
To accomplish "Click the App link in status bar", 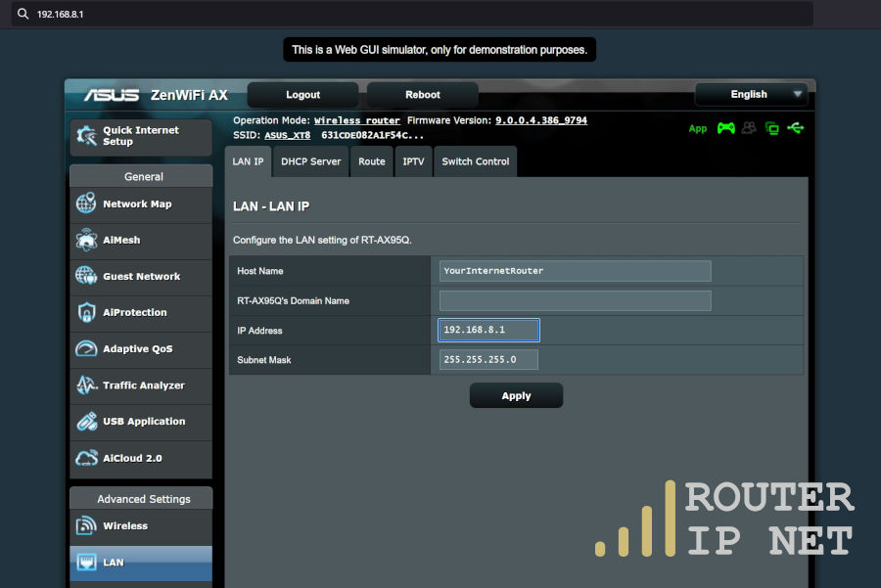I will coord(698,129).
